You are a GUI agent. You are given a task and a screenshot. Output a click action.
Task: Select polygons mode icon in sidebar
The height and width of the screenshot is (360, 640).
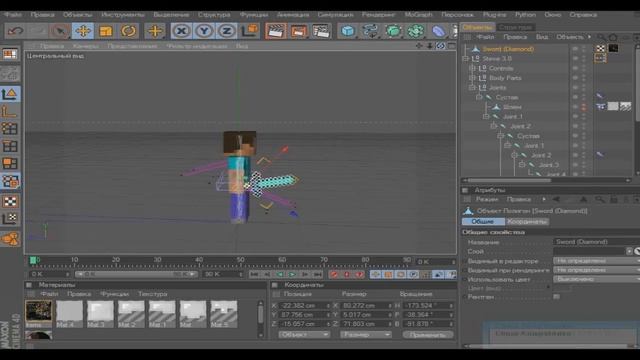pos(10,164)
